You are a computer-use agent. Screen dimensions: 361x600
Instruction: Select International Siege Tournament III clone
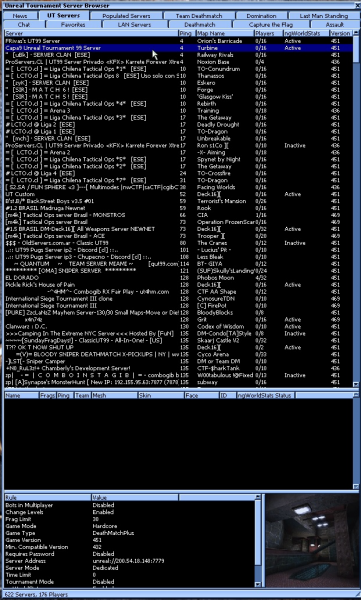(178, 298)
